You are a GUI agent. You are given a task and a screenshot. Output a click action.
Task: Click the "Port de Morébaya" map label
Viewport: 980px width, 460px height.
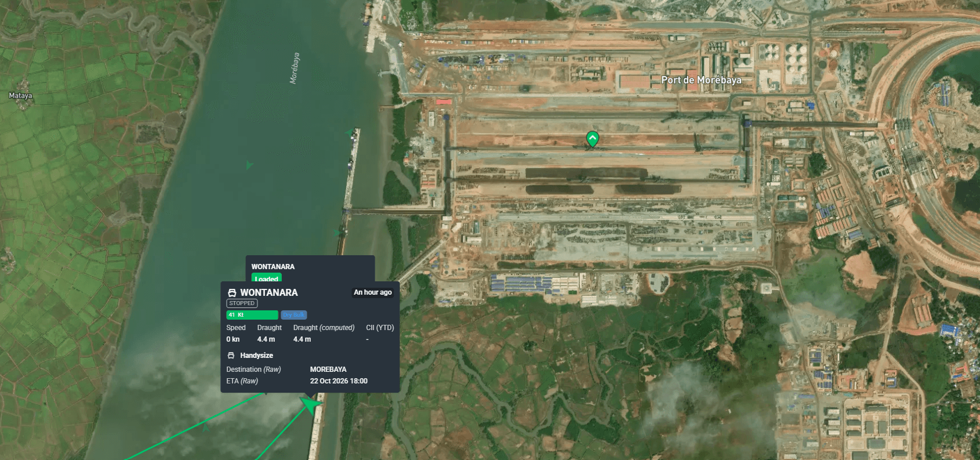702,80
